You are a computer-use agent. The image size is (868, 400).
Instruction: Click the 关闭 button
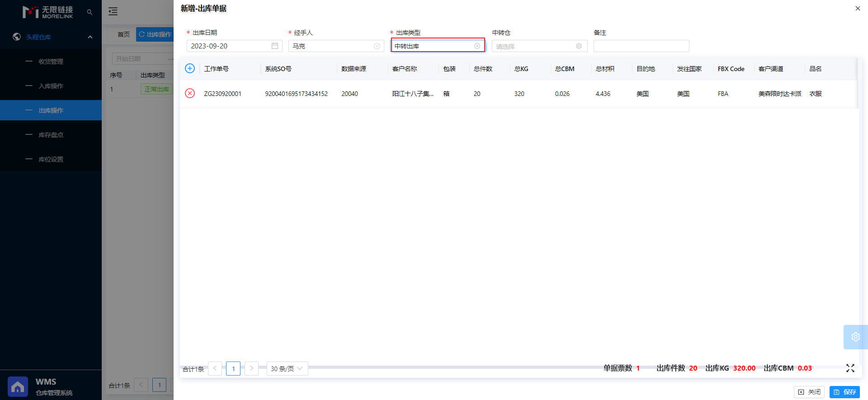(x=809, y=392)
